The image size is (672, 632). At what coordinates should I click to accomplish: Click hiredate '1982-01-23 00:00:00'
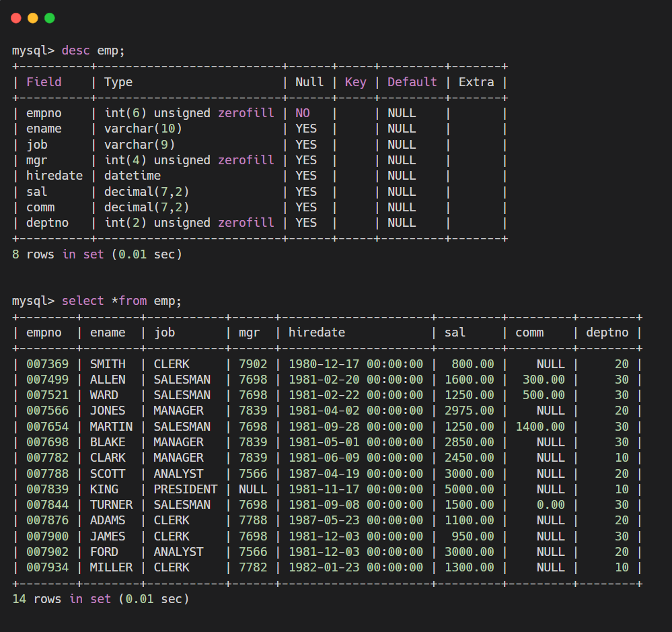(356, 567)
